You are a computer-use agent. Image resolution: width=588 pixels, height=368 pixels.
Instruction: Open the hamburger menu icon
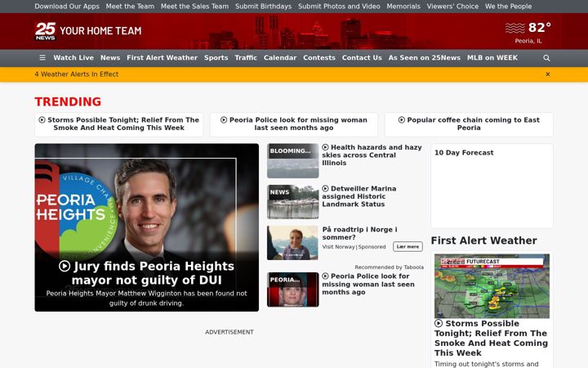tap(42, 58)
